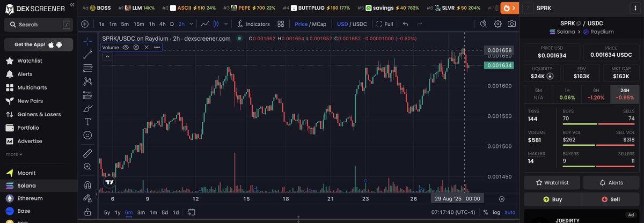The width and height of the screenshot is (644, 223).
Task: Open the Fibonacci retracement tool group
Action: tap(87, 68)
